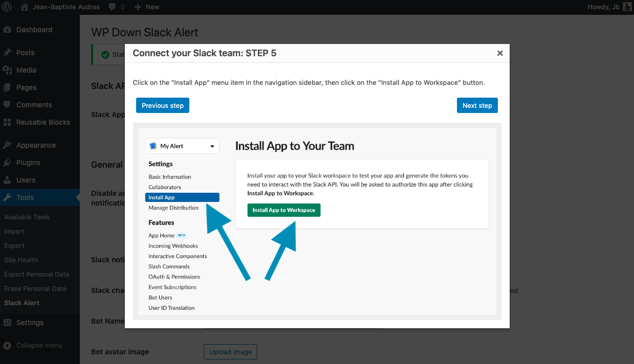Open the comments bubble in admin bar
634x364 pixels.
tap(112, 7)
